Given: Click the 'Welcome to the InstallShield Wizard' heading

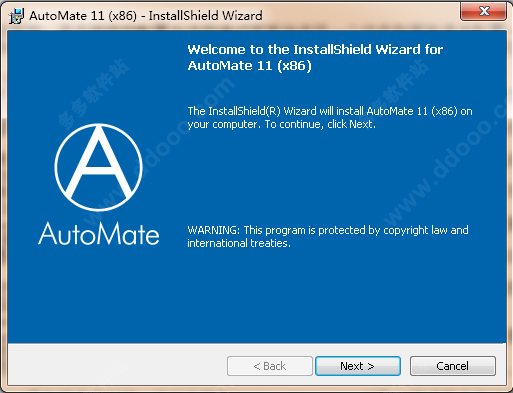Looking at the screenshot, I should [x=315, y=57].
